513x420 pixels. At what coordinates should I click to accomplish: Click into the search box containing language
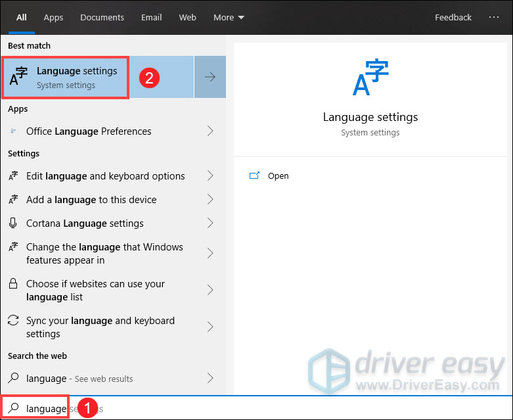pyautogui.click(x=256, y=408)
